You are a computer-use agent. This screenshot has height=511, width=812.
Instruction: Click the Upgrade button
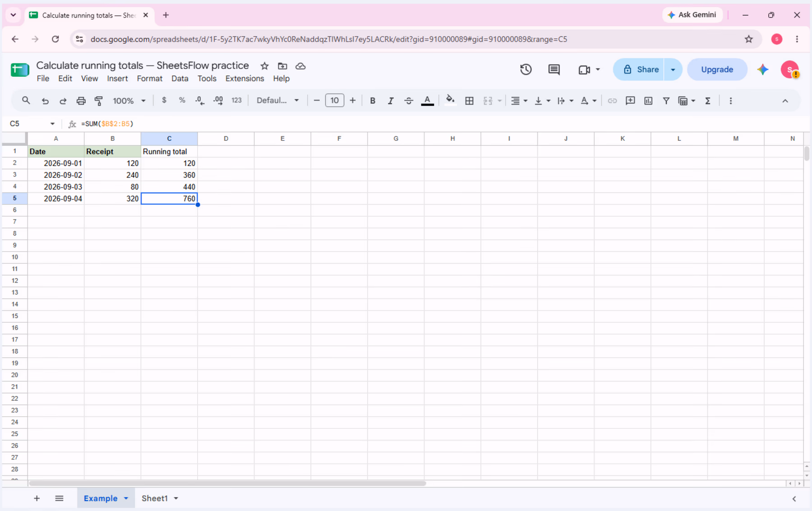coord(717,70)
